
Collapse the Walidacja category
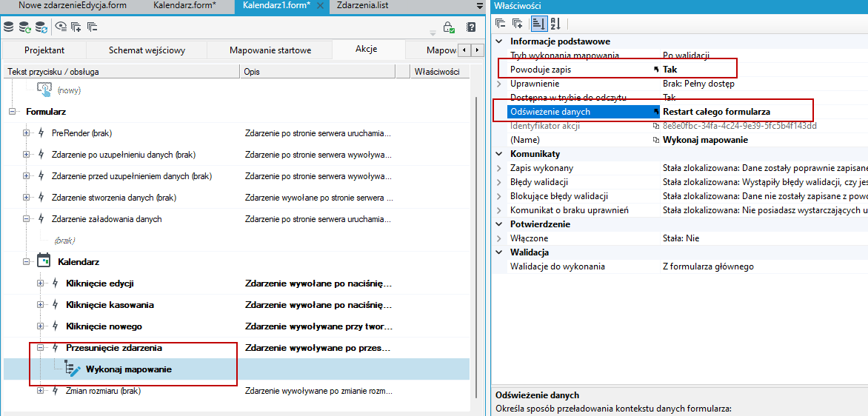(x=499, y=252)
